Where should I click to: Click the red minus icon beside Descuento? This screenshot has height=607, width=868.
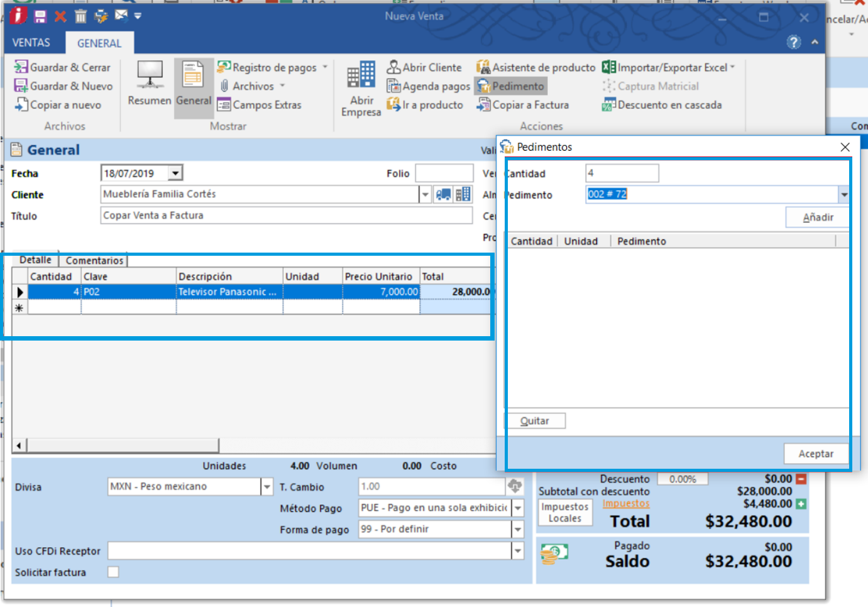801,479
